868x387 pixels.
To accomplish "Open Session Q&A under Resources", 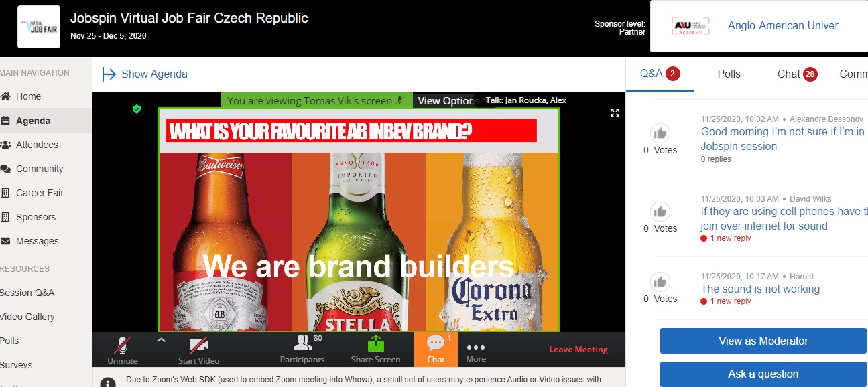I will tap(27, 293).
